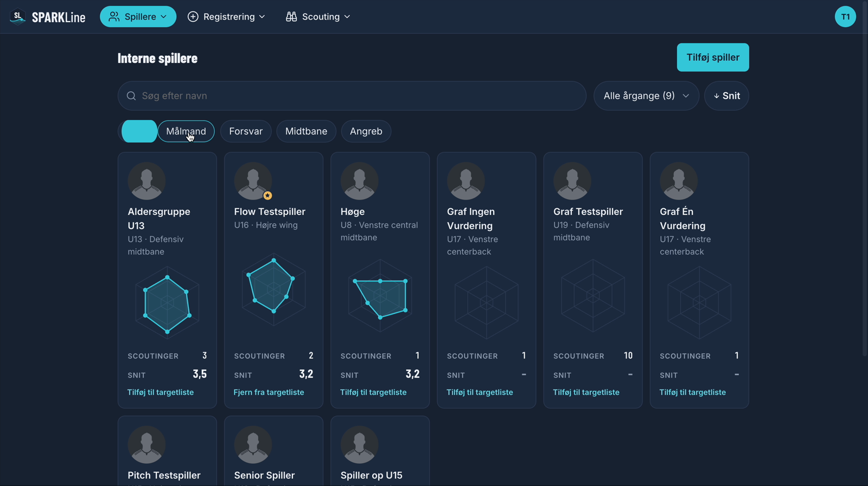Click the SPARKLine logo icon
This screenshot has height=486, width=868.
coord(18,17)
